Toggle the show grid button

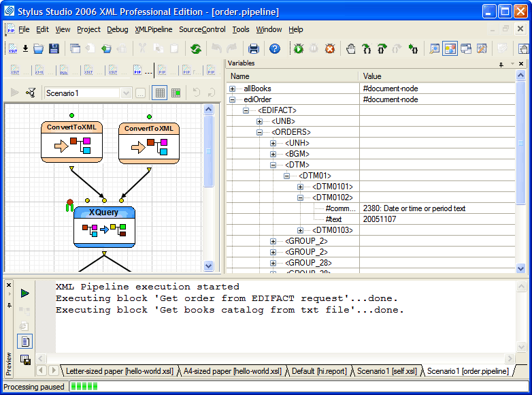(160, 93)
